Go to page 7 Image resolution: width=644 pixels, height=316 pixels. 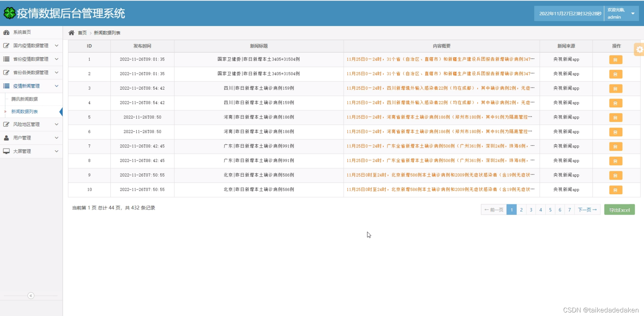pos(570,210)
